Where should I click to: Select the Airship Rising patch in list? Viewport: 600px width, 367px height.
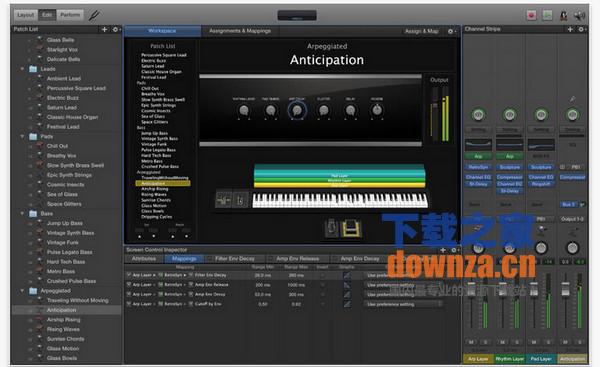pyautogui.click(x=64, y=320)
